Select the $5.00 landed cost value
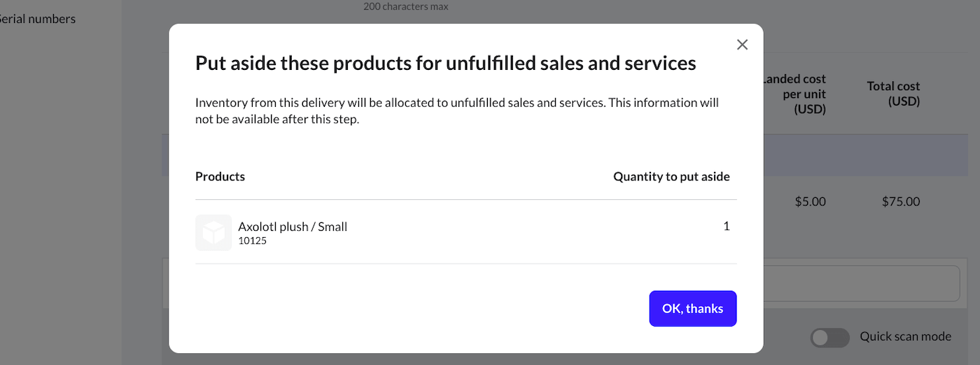The width and height of the screenshot is (980, 365). pos(811,201)
